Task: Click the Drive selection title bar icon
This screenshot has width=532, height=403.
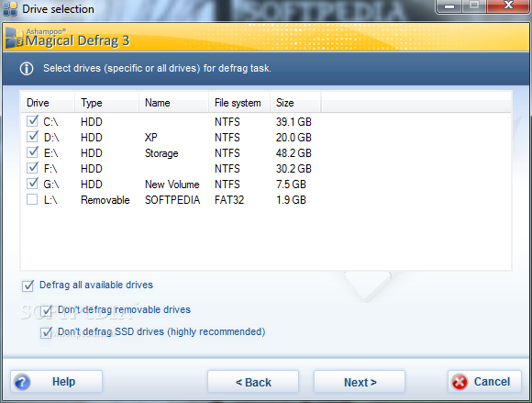Action: [10, 9]
